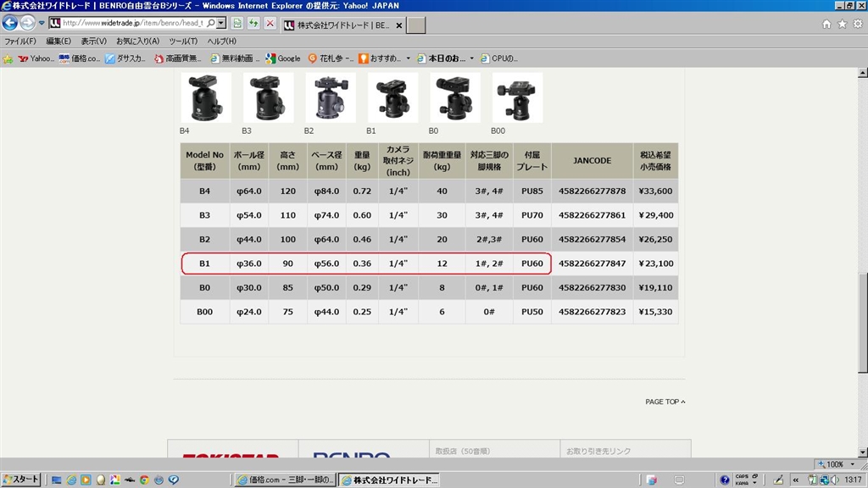This screenshot has width=868, height=488.
Task: Open the 無料動画 favorites bar bookmark
Action: click(x=235, y=58)
